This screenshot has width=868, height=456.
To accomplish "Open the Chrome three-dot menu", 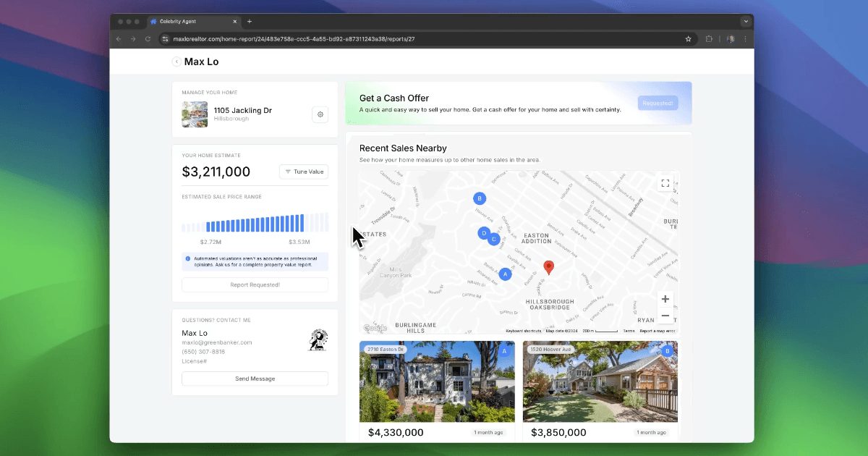I will pyautogui.click(x=745, y=39).
